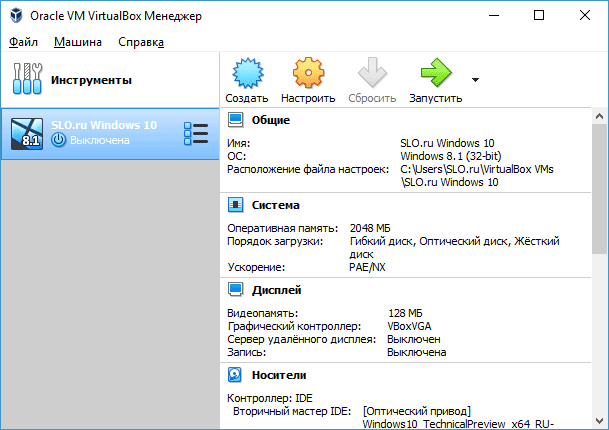The height and width of the screenshot is (430, 609).
Task: Click the Оперативная память label
Action: (283, 228)
